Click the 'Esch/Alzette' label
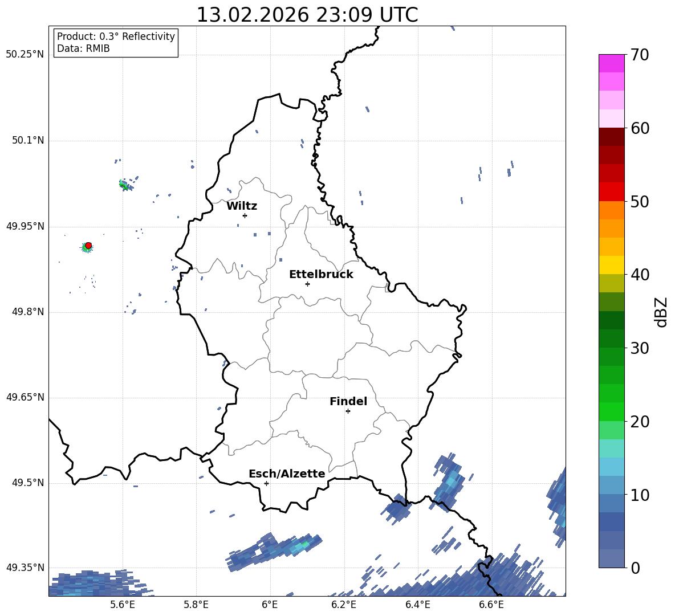The width and height of the screenshot is (675, 616). [287, 474]
